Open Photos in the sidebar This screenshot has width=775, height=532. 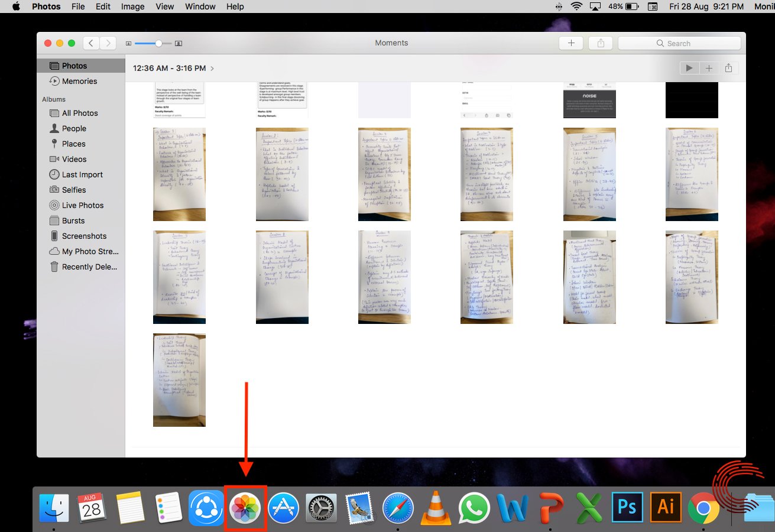[x=81, y=66]
